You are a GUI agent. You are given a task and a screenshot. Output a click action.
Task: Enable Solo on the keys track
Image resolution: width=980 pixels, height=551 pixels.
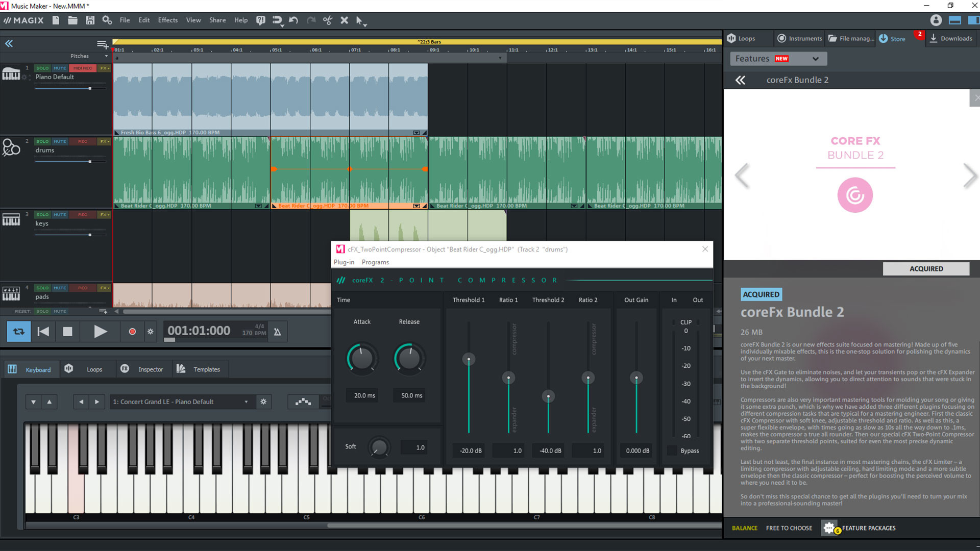pyautogui.click(x=42, y=214)
